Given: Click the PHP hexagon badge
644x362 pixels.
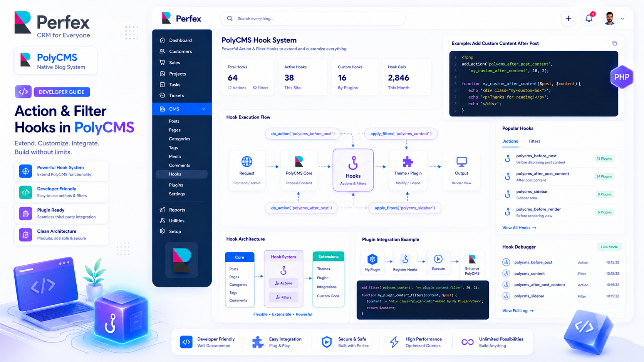Looking at the screenshot, I should pos(622,77).
